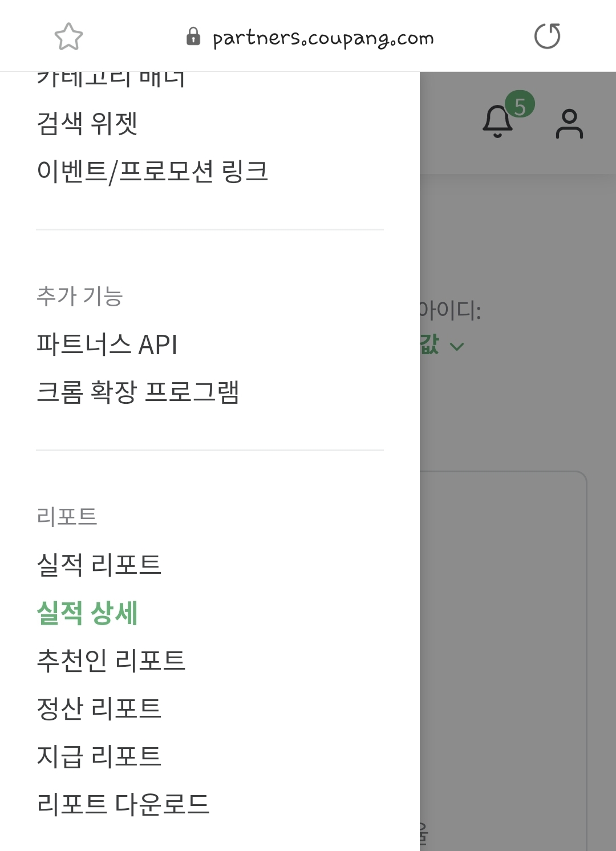Open 추천인 리포트
The height and width of the screenshot is (851, 616).
click(111, 660)
